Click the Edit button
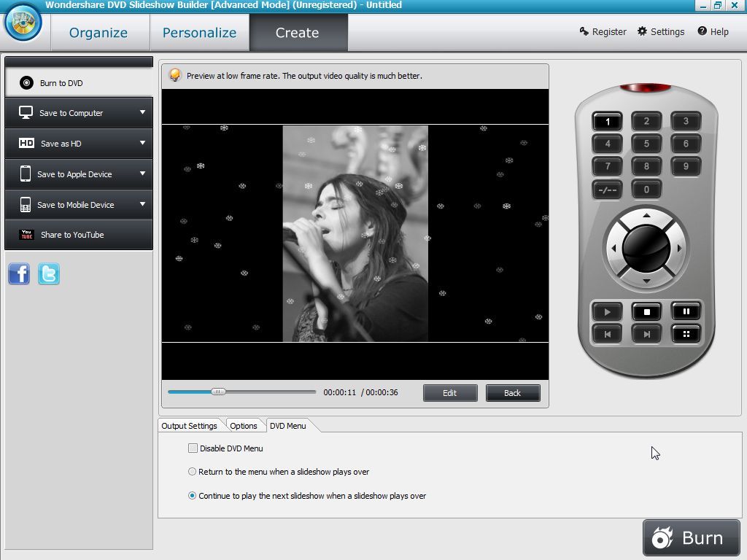Image resolution: width=747 pixels, height=560 pixels. tap(449, 393)
